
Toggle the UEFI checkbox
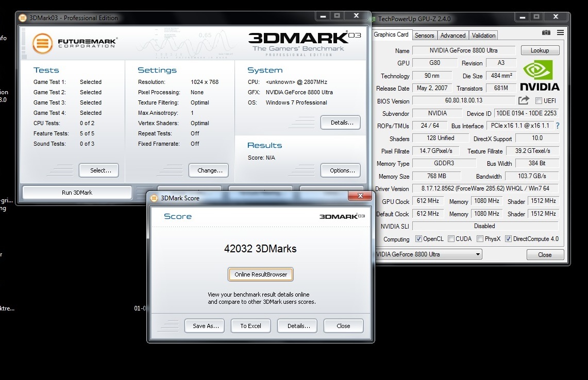pos(539,101)
